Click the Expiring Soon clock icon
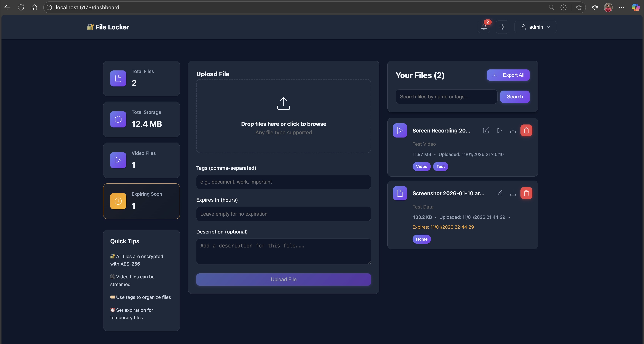This screenshot has height=344, width=644. 118,201
